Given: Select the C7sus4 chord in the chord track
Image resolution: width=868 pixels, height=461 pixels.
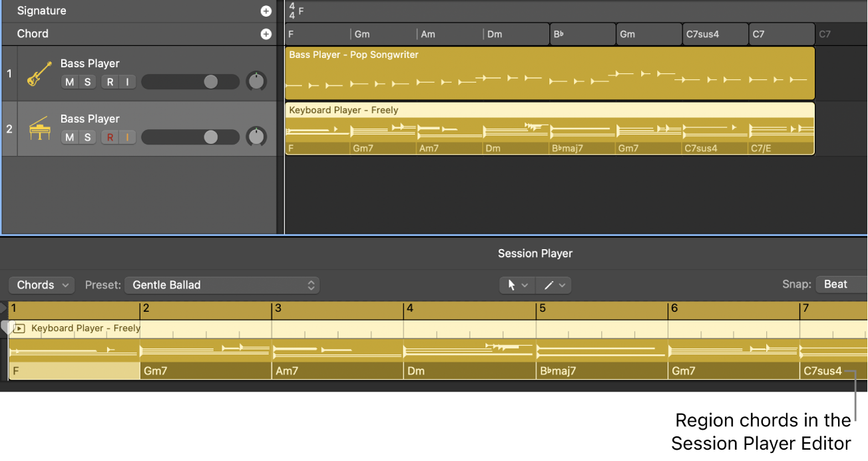Looking at the screenshot, I should click(715, 33).
